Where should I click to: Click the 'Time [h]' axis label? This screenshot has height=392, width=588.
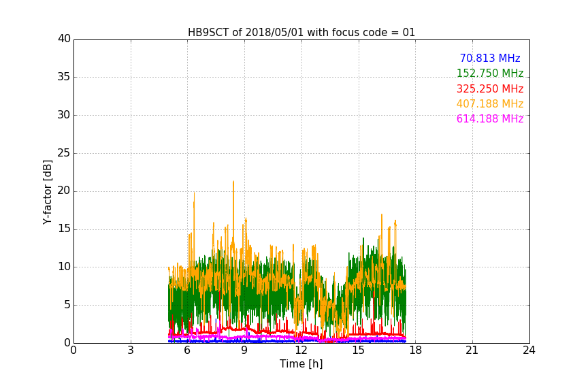click(x=301, y=364)
